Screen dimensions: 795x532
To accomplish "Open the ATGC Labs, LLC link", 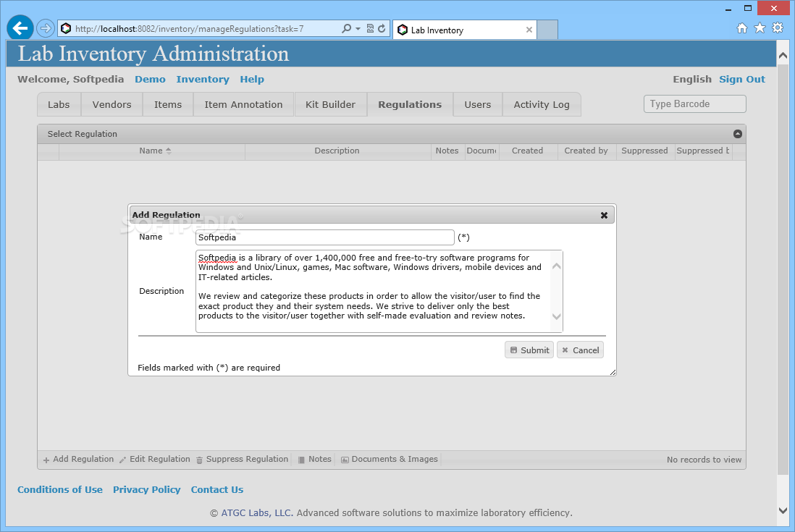I will click(x=257, y=512).
